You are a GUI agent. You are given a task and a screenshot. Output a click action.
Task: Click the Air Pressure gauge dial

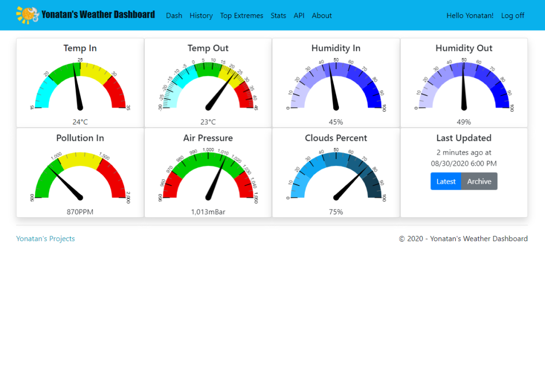(208, 175)
